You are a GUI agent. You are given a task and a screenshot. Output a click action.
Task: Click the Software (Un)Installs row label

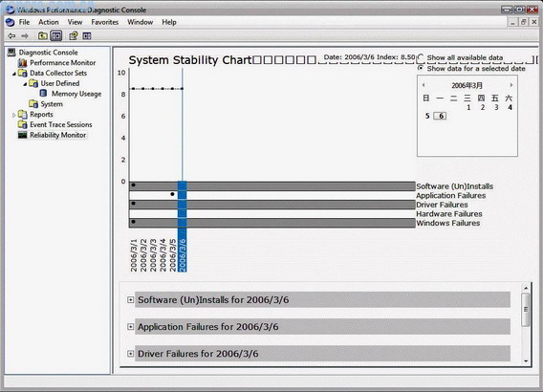click(455, 186)
